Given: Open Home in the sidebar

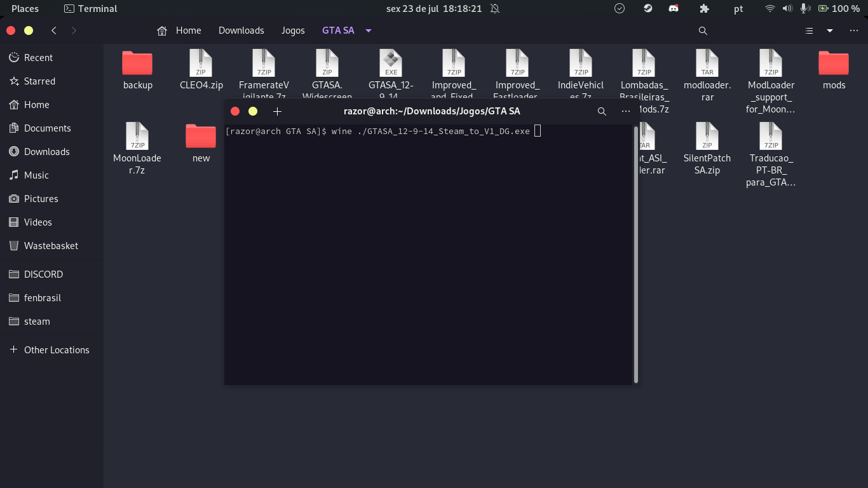Looking at the screenshot, I should pos(51,105).
